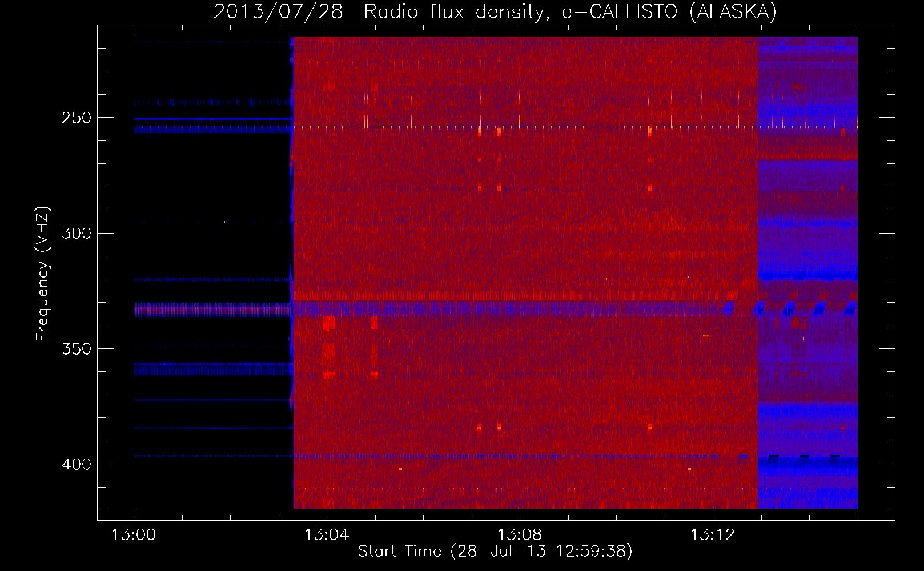Select the 13:04 time tick label

click(327, 535)
